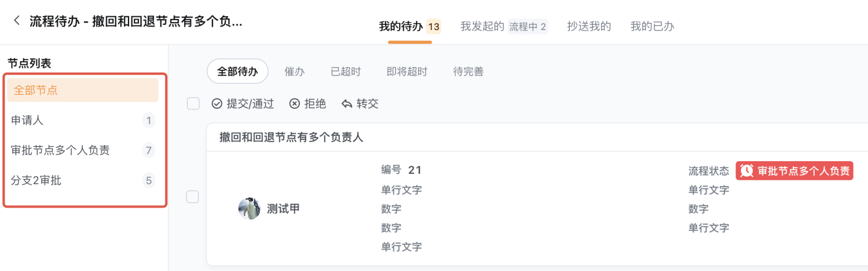
Task: Open 测试甲 penguin avatar
Action: (249, 209)
